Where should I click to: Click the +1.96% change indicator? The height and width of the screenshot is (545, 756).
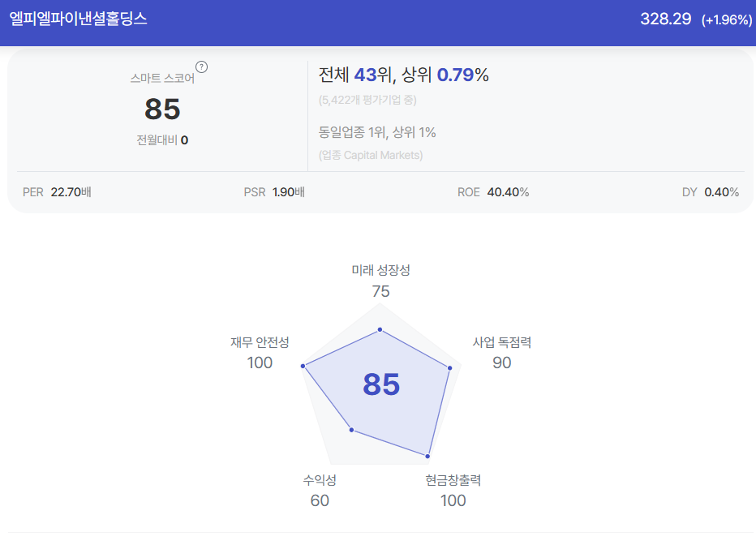pos(727,19)
